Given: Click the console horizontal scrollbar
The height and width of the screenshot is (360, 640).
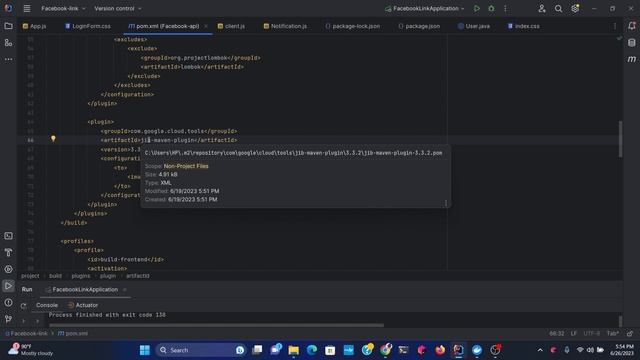Looking at the screenshot, I should (216, 325).
